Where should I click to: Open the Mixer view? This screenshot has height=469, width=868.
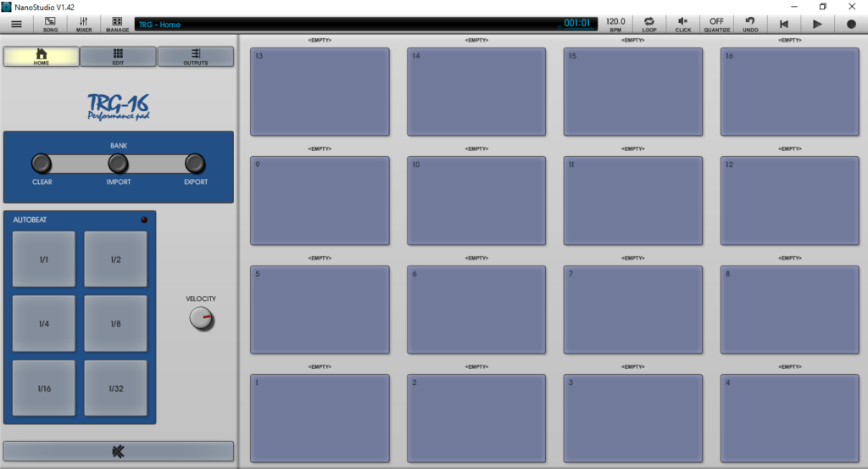(84, 24)
